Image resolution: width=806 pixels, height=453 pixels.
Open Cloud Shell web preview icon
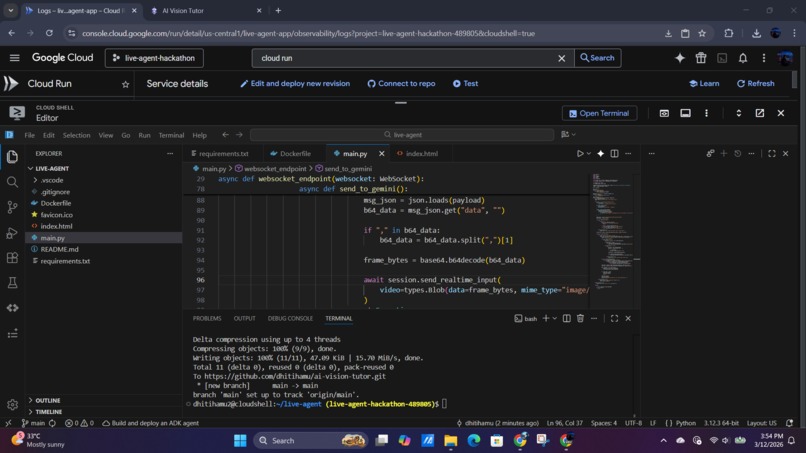(664, 113)
